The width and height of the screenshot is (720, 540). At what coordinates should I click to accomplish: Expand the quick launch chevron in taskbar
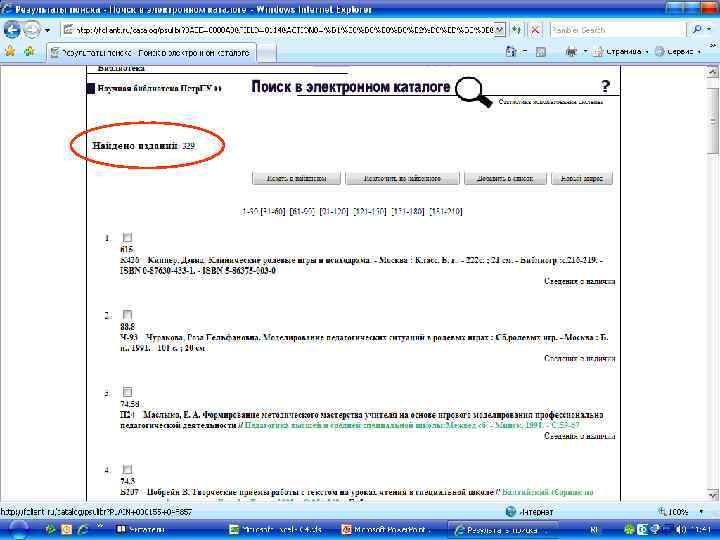(x=100, y=527)
